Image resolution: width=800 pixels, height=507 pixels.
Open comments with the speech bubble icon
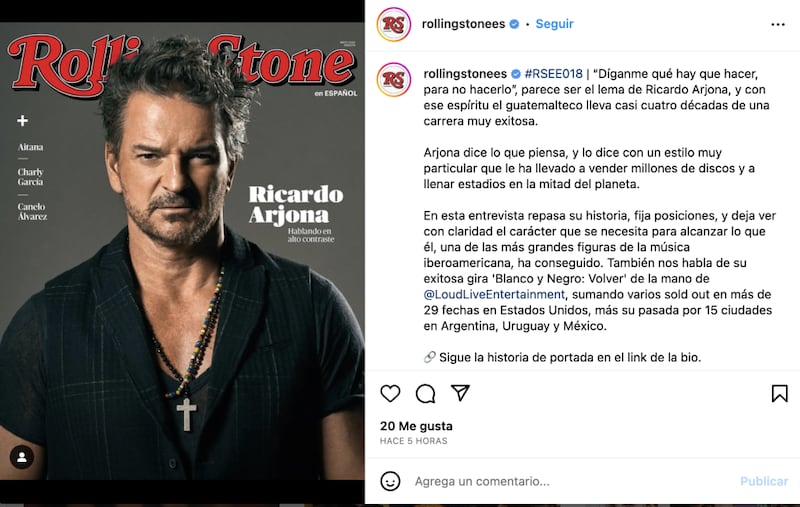pyautogui.click(x=426, y=394)
